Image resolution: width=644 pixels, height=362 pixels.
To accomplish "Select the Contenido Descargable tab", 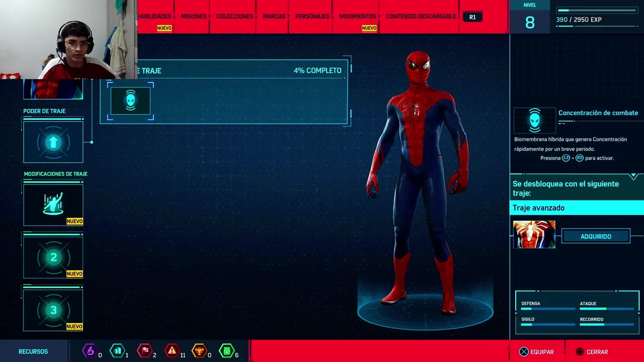I will point(421,16).
